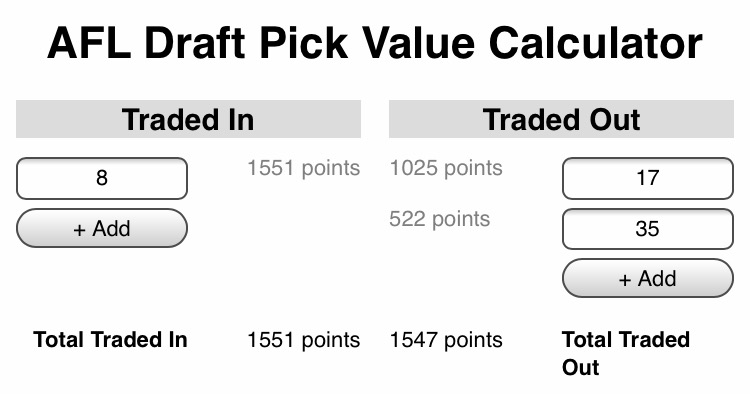Select the 1547 points total
This screenshot has height=394, width=750.
(x=446, y=340)
